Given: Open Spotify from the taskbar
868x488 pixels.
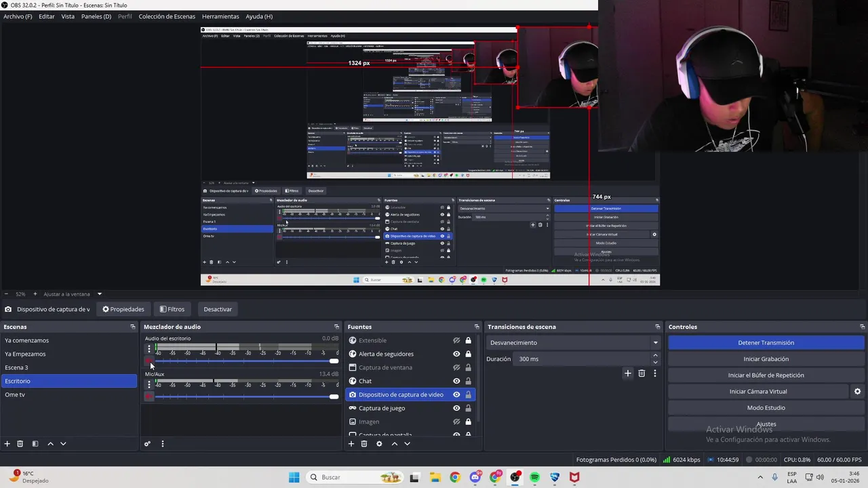Looking at the screenshot, I should (535, 477).
